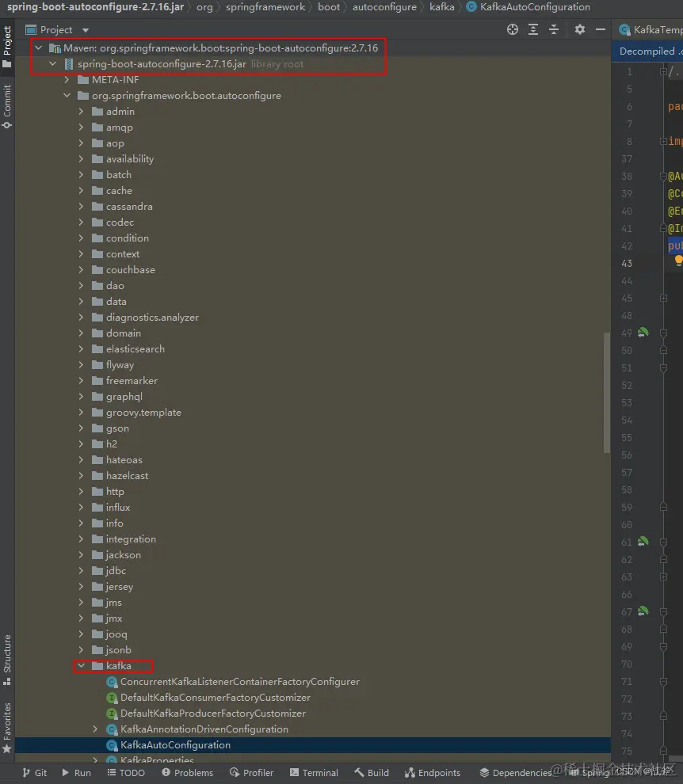The height and width of the screenshot is (784, 683).
Task: Click the Expand All icon in Project toolbar
Action: click(533, 29)
